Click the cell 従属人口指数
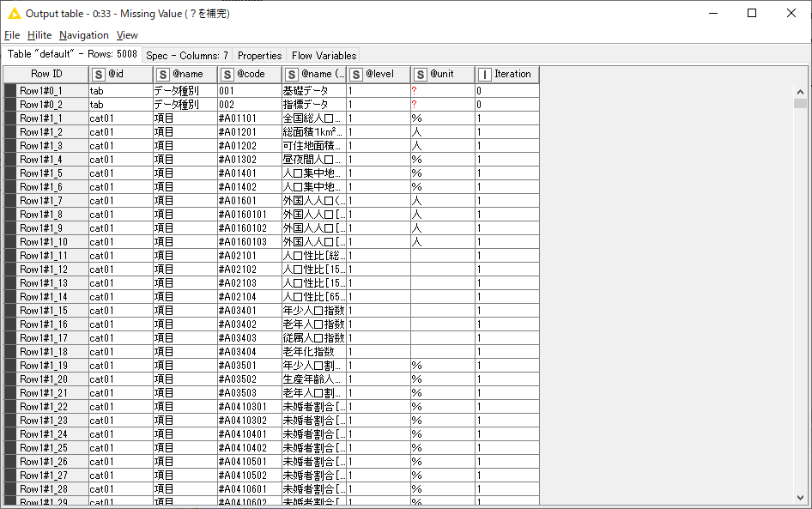The width and height of the screenshot is (812, 509). pyautogui.click(x=314, y=338)
